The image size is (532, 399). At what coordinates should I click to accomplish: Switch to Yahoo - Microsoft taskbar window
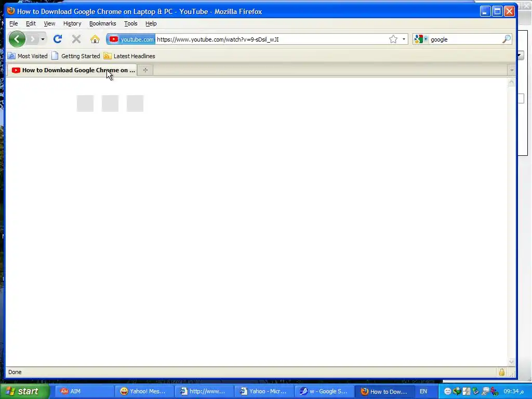(x=264, y=391)
